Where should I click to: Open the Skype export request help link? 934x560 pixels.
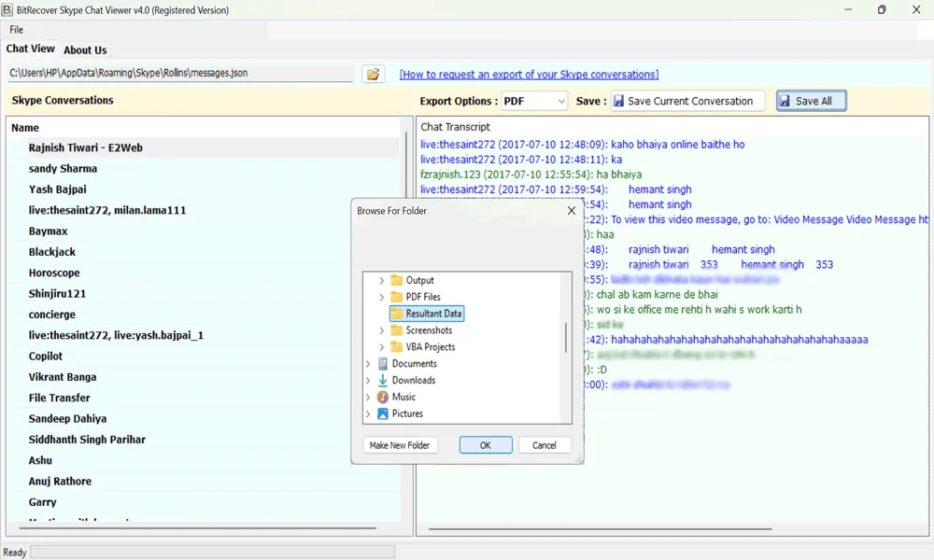click(529, 75)
